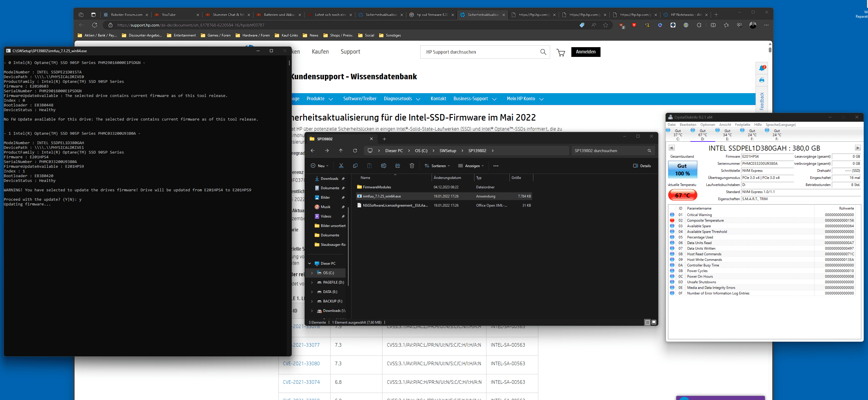Image resolution: width=868 pixels, height=400 pixels.
Task: Open the Sortieren dropdown in Explorer
Action: coord(437,166)
